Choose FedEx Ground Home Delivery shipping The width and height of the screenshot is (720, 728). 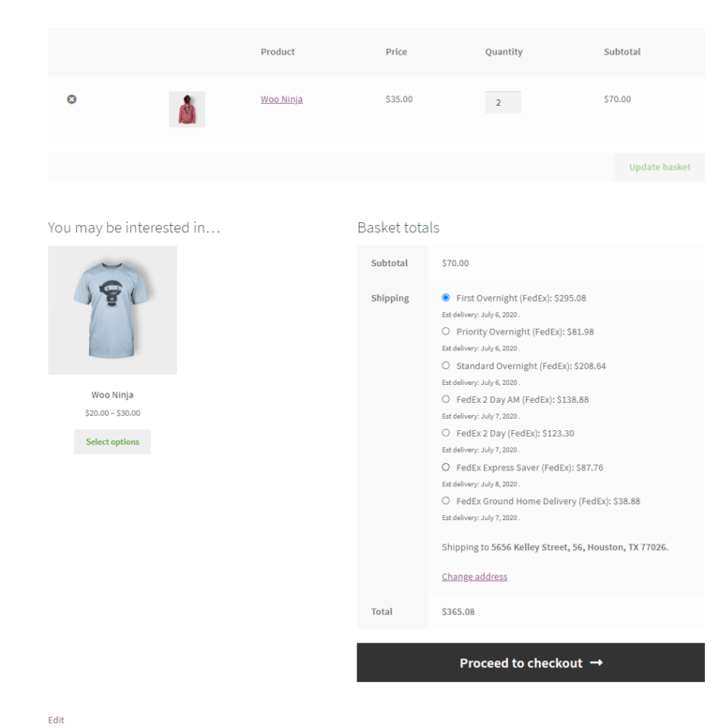(x=446, y=500)
